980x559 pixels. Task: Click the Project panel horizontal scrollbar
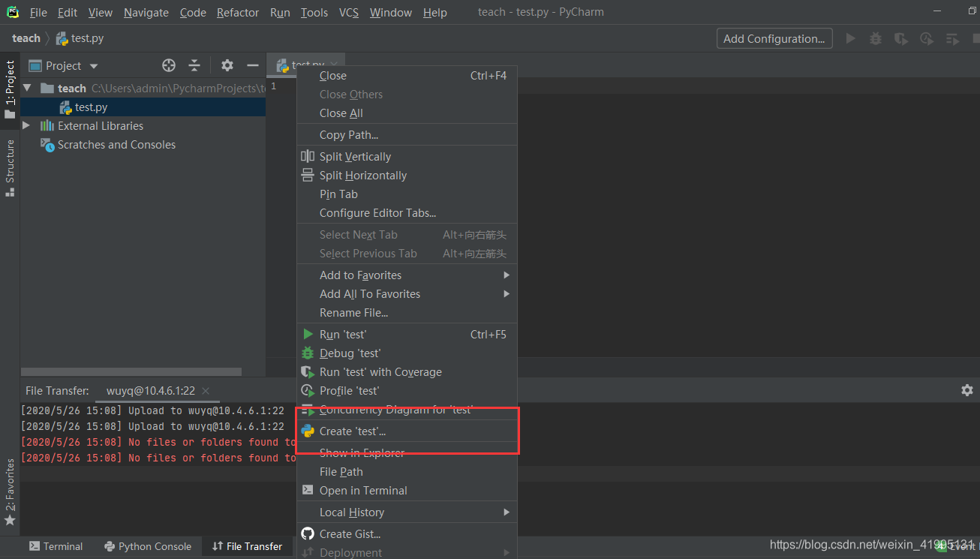pos(131,371)
